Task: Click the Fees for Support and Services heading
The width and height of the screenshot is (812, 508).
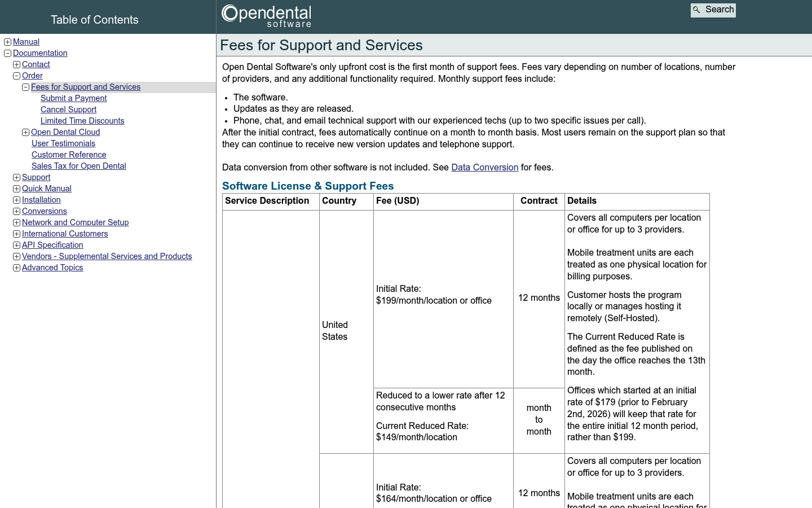Action: click(321, 45)
